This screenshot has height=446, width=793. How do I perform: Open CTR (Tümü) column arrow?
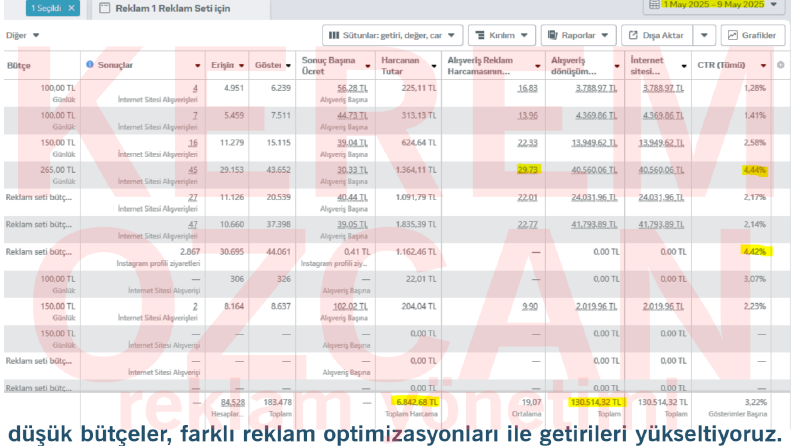click(763, 66)
